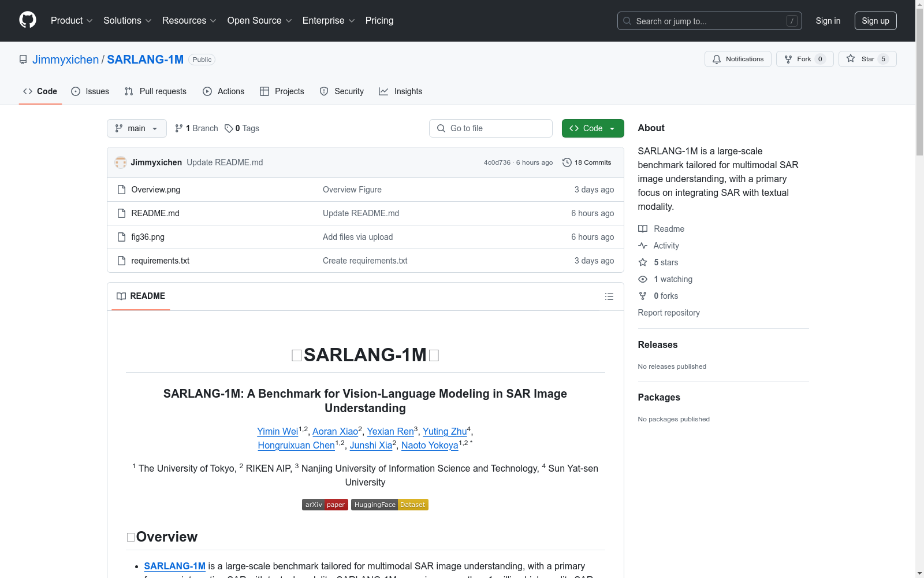924x578 pixels.
Task: Open commit message 'Add files via upload'
Action: (x=358, y=237)
